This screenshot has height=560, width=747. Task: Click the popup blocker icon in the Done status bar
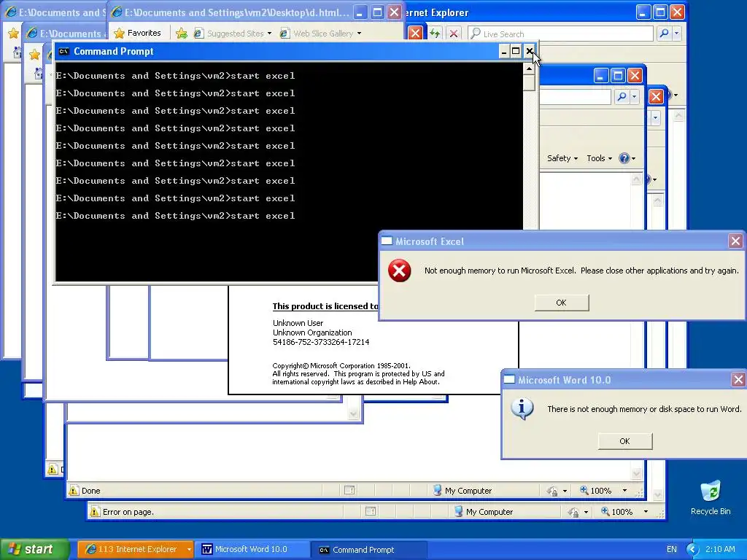point(349,490)
